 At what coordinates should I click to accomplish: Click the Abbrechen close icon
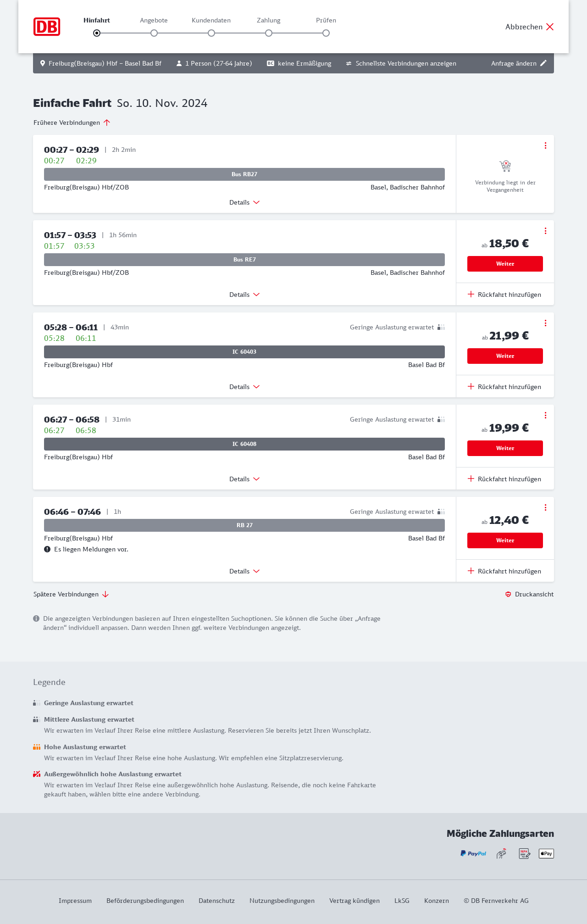coord(550,27)
